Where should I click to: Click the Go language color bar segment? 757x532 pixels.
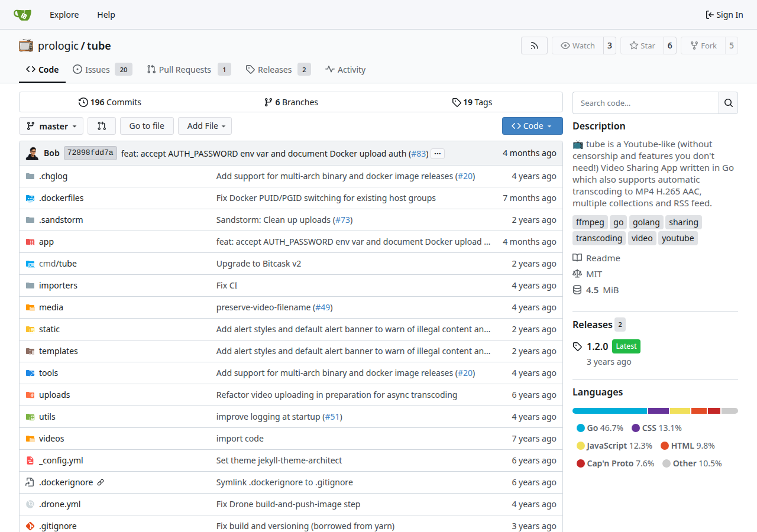610,411
